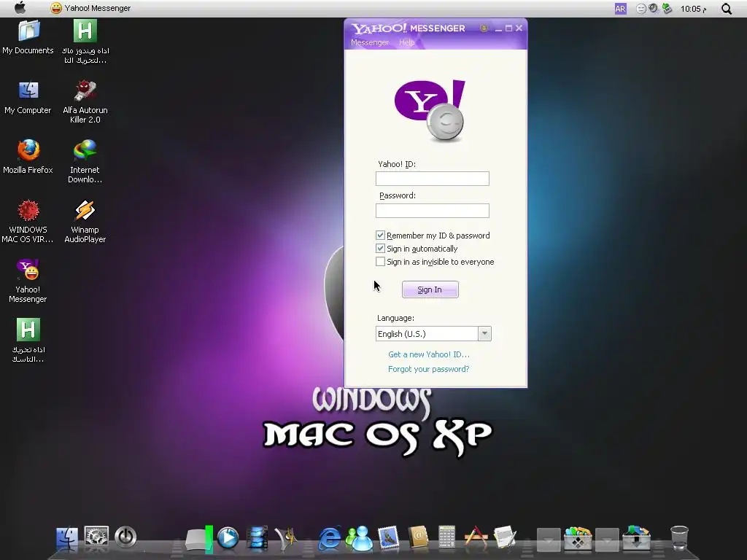
Task: Enable Sign in as invisible to everyone
Action: click(380, 262)
